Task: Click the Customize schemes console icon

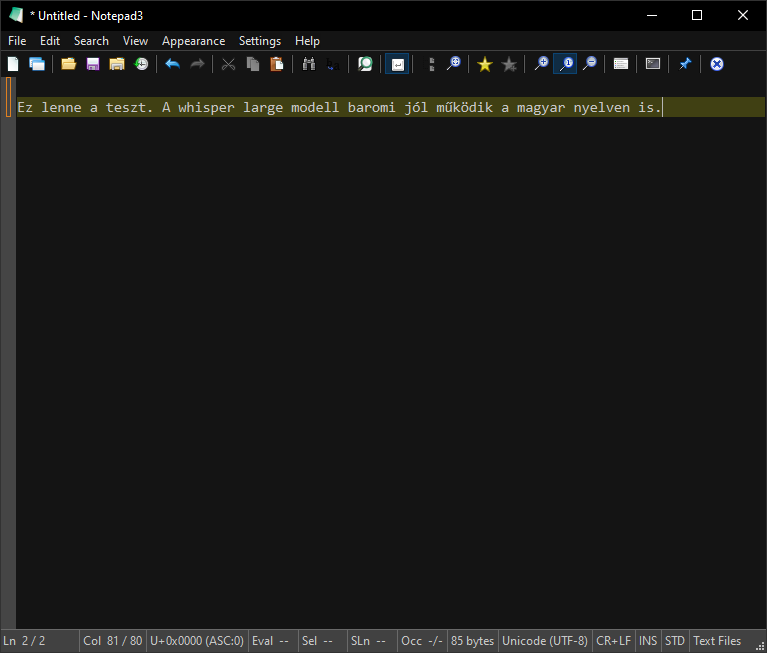Action: coord(653,64)
